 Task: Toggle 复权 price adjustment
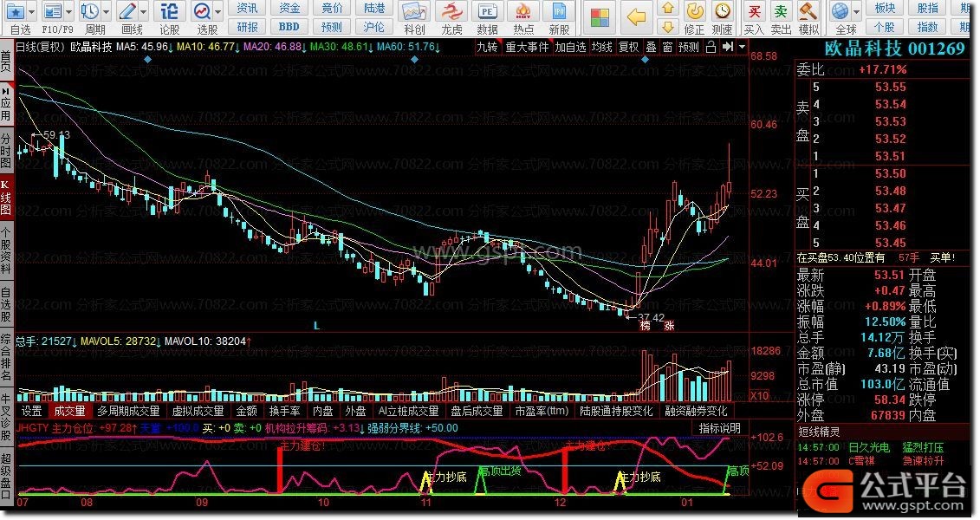629,47
